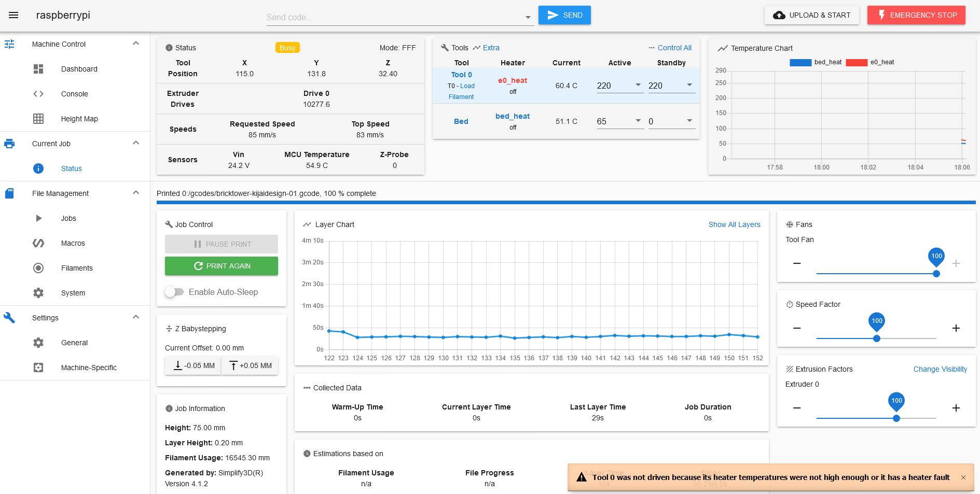Click the Tools wrench icon in panel header
980x494 pixels.
[x=445, y=48]
